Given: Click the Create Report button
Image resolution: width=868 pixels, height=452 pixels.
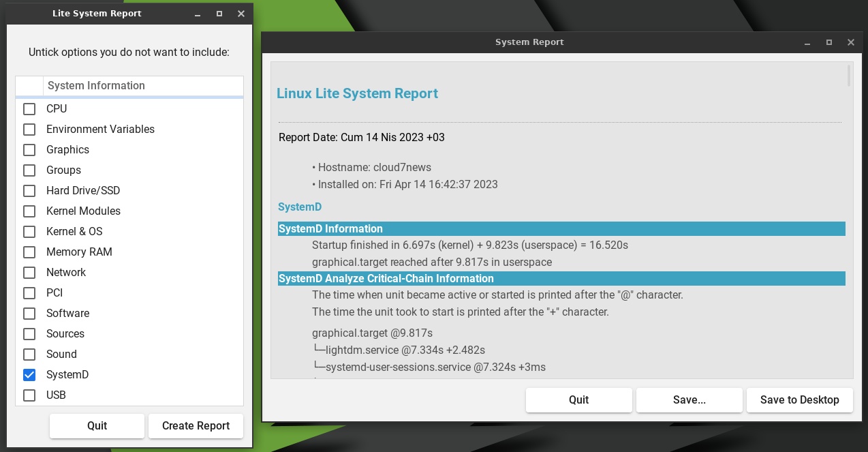Looking at the screenshot, I should (196, 425).
